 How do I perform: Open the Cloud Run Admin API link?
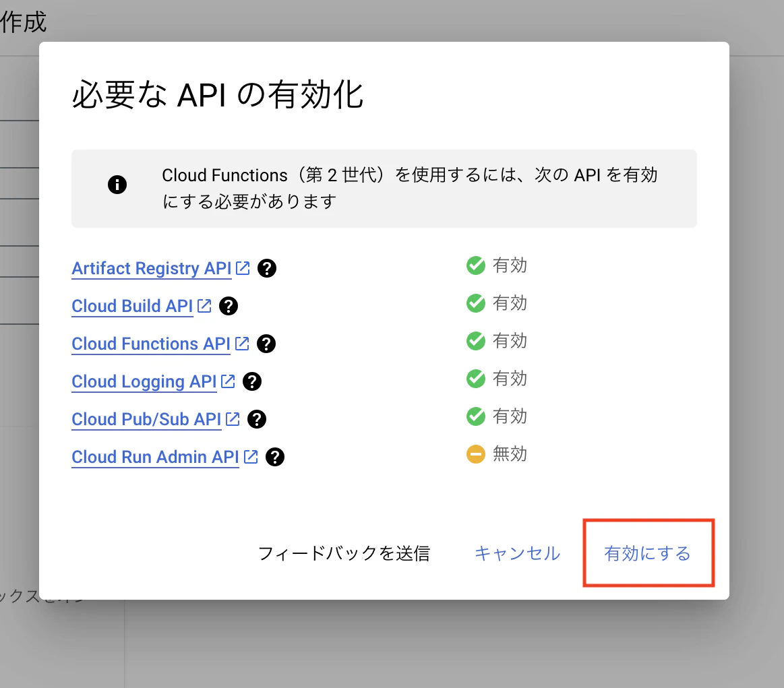(x=156, y=457)
